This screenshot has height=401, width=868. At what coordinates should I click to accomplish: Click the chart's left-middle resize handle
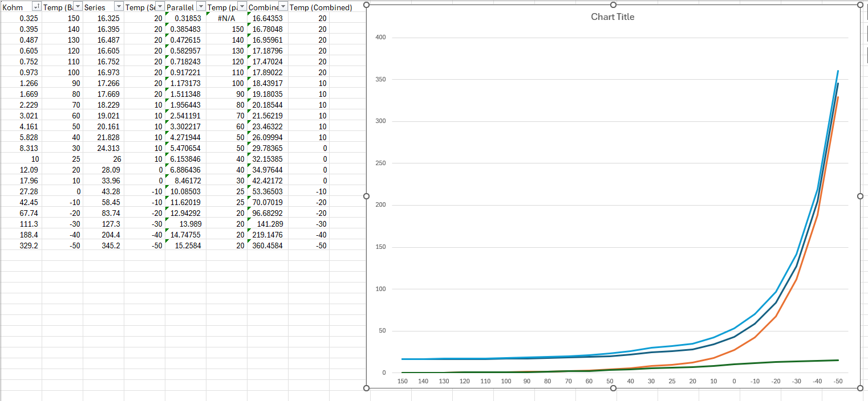[366, 196]
